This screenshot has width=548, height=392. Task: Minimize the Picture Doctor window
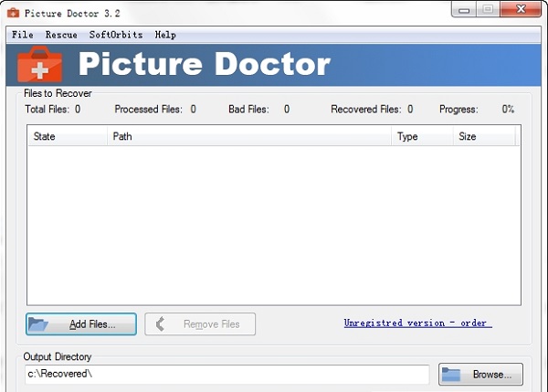click(x=464, y=9)
